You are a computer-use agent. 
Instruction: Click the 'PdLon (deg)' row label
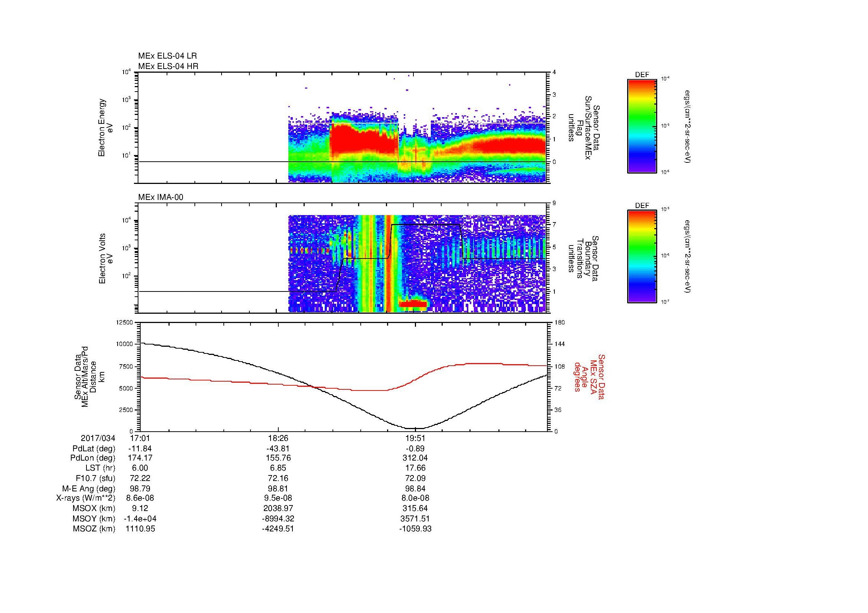click(x=93, y=458)
